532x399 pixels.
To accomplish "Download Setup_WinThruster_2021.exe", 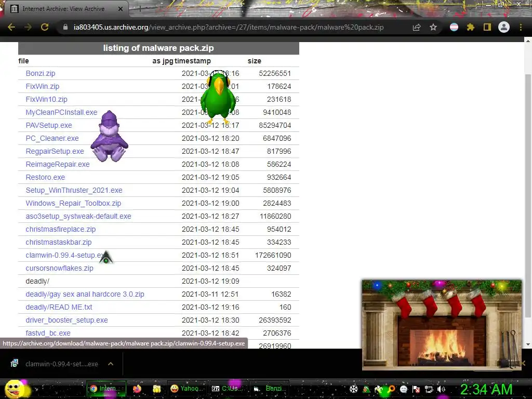I will click(74, 190).
